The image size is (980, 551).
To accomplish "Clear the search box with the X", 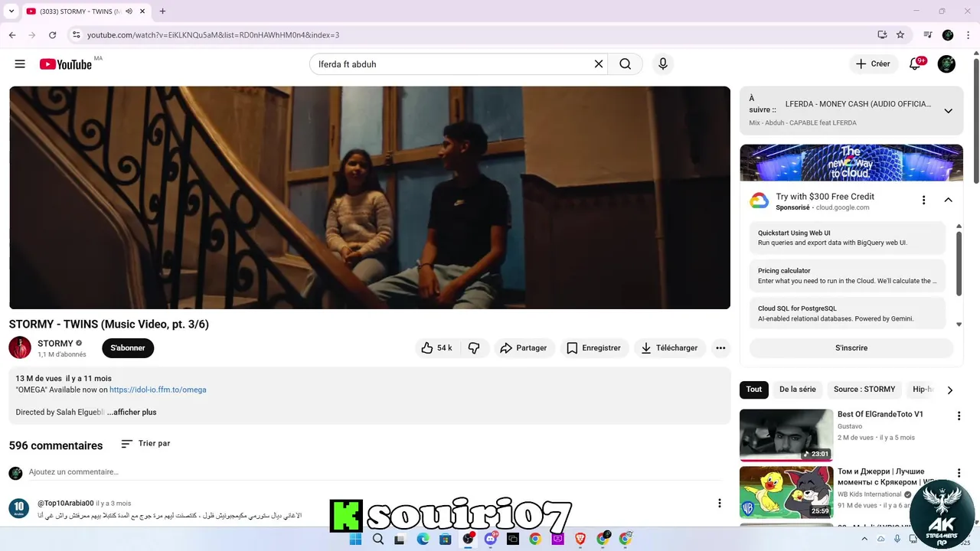I will [599, 64].
